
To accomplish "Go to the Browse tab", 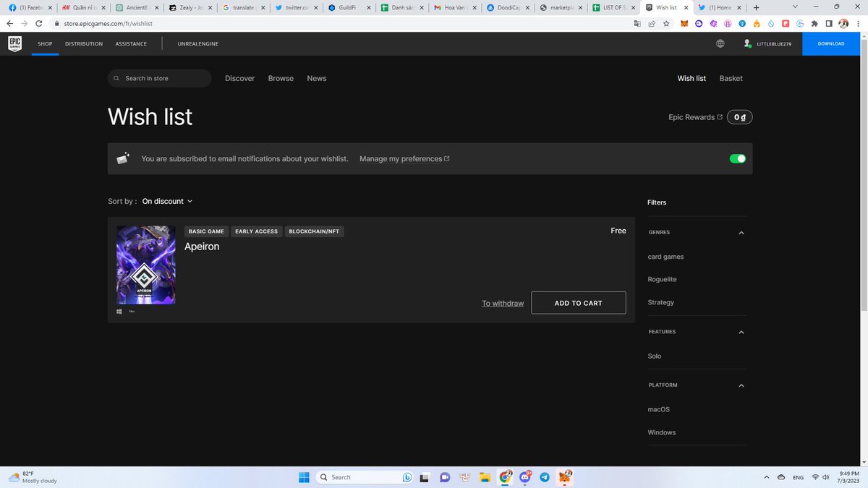I will coord(281,78).
